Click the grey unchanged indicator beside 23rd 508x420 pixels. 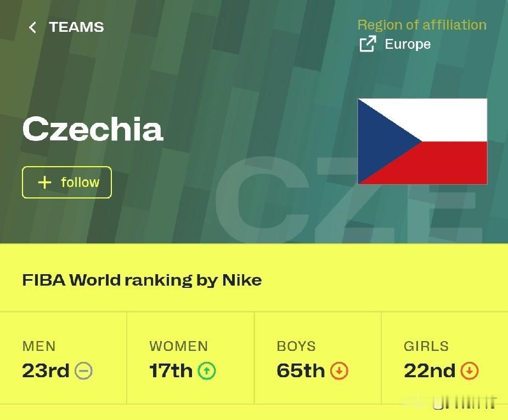[x=83, y=371]
